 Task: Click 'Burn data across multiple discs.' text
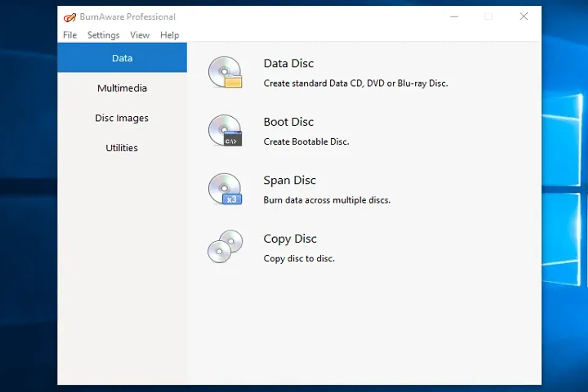(327, 200)
